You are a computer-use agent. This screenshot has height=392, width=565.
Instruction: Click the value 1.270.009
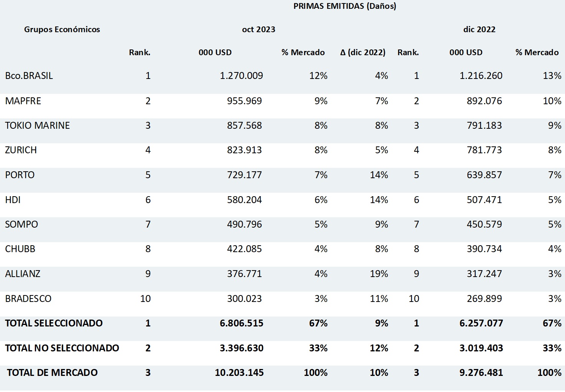[242, 76]
